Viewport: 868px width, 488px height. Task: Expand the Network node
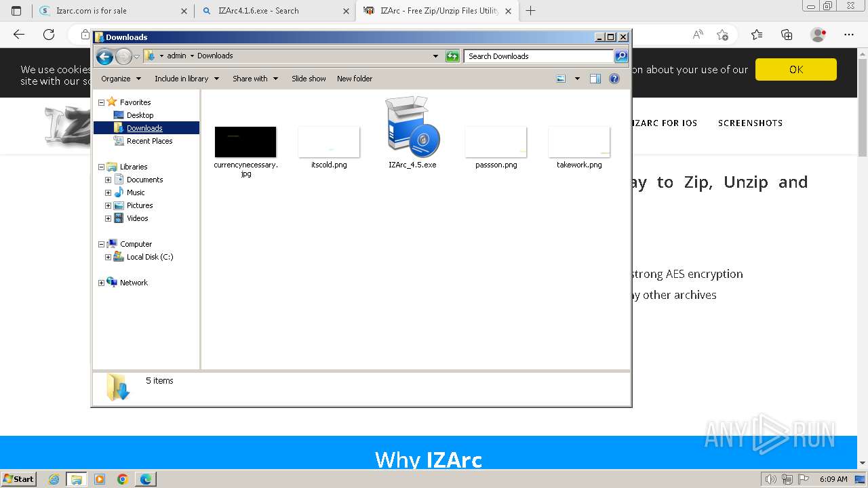point(101,283)
